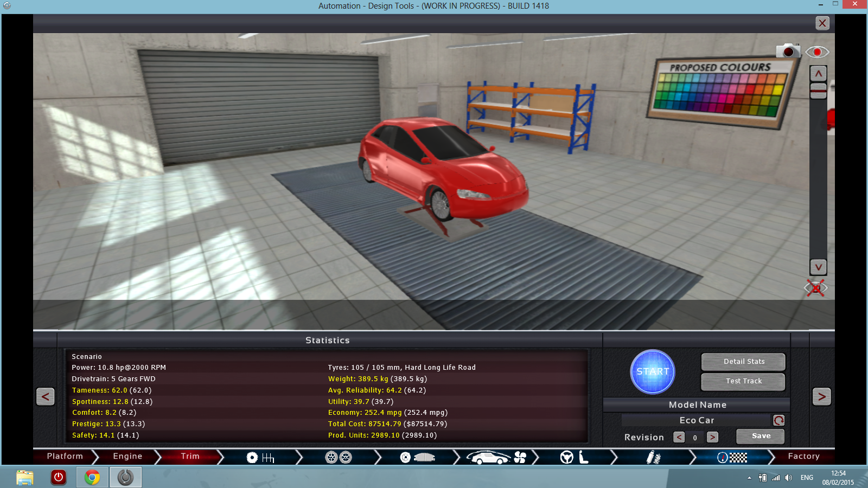The width and height of the screenshot is (868, 488).
Task: Go to next page with right arrow
Action: 821,397
